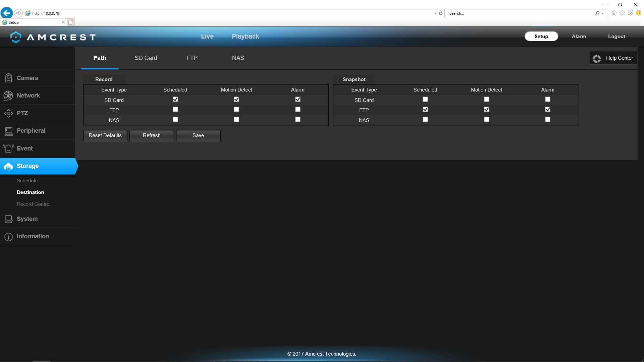The width and height of the screenshot is (644, 362).
Task: Enable Snapshot SD Card Alarm checkbox
Action: [548, 100]
